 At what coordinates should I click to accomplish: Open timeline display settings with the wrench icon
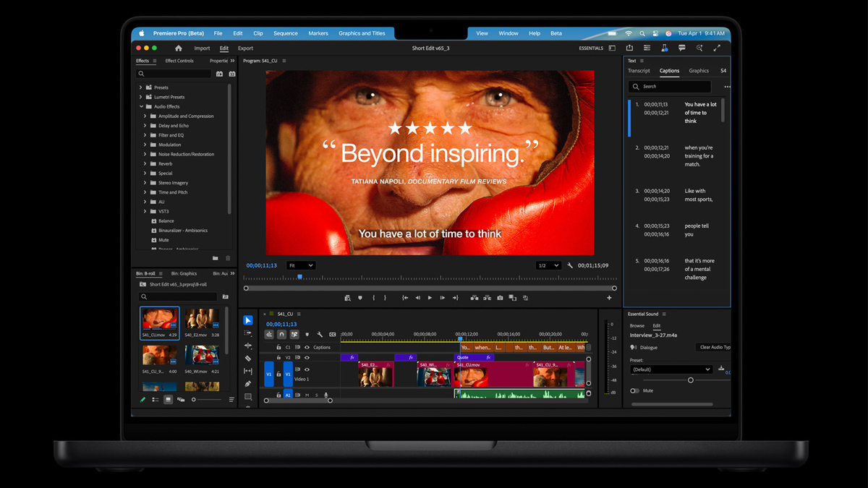(320, 335)
